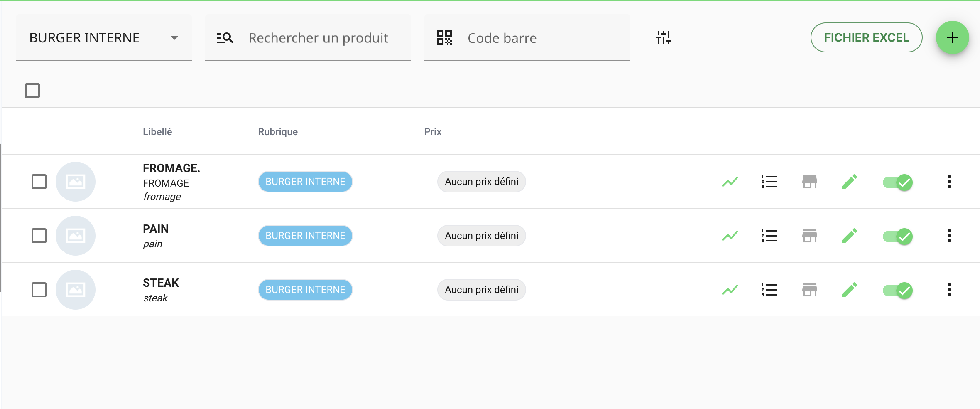Open three-dot menu for STEAK row
This screenshot has height=409, width=980.
pyautogui.click(x=949, y=290)
